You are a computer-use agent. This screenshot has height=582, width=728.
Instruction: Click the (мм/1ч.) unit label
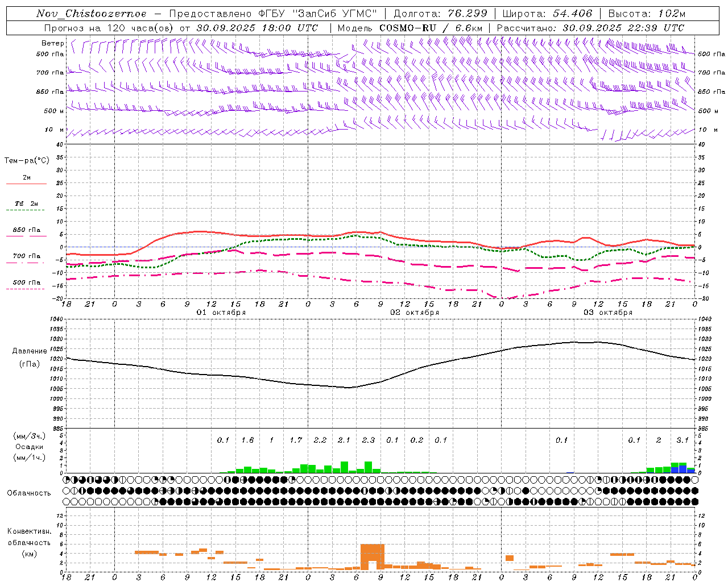click(x=30, y=458)
